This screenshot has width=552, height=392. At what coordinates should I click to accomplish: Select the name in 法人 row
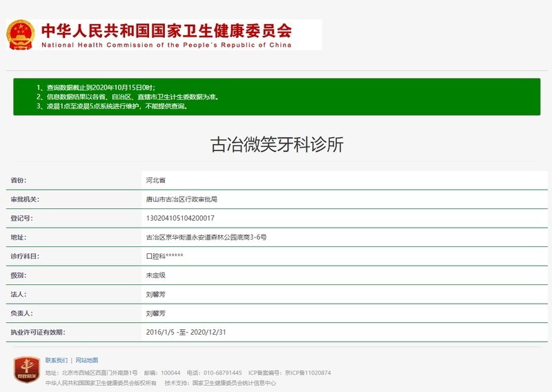click(156, 295)
